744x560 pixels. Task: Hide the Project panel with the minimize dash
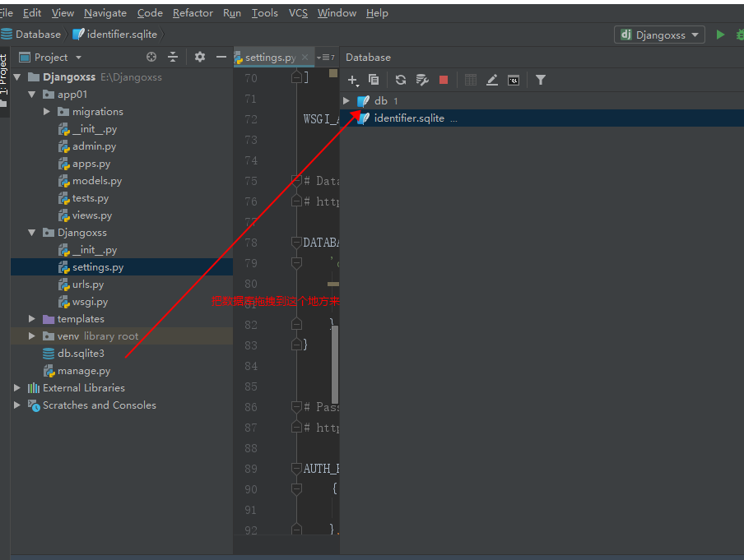click(221, 57)
